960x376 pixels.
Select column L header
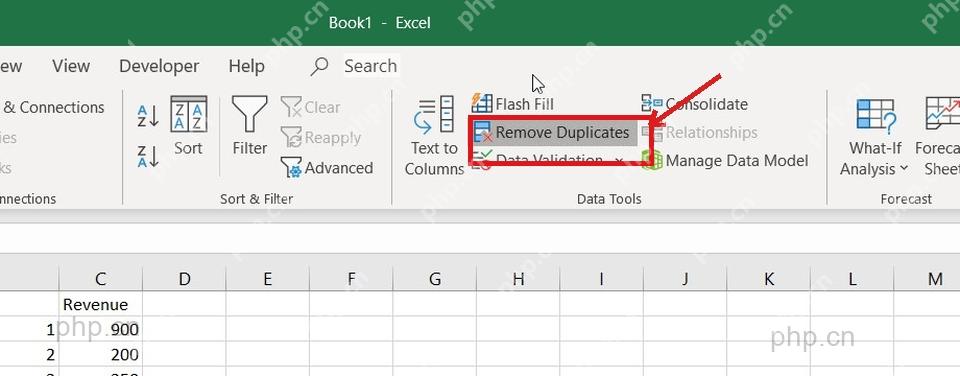pyautogui.click(x=852, y=279)
